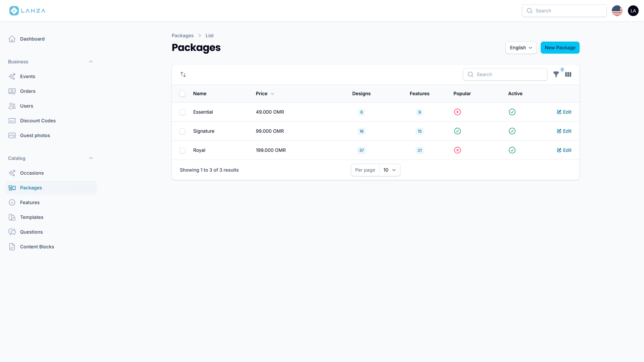Open the table filter funnel icon
The image size is (644, 362).
(556, 74)
